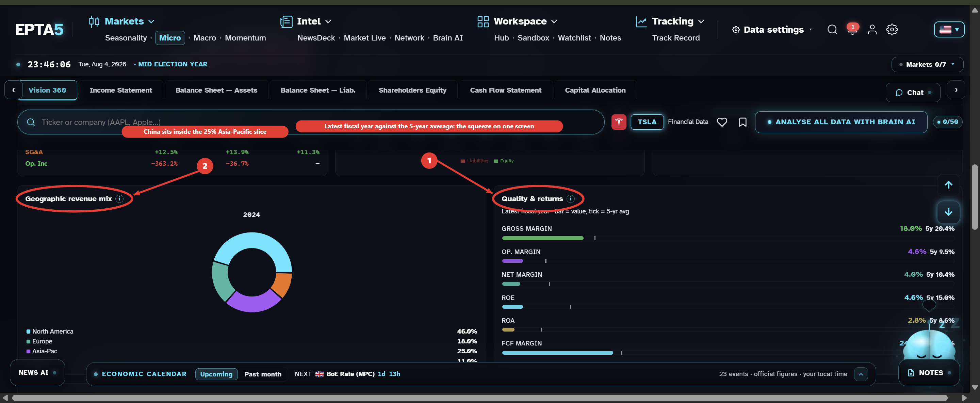Open the notifications bell

pos(852,29)
